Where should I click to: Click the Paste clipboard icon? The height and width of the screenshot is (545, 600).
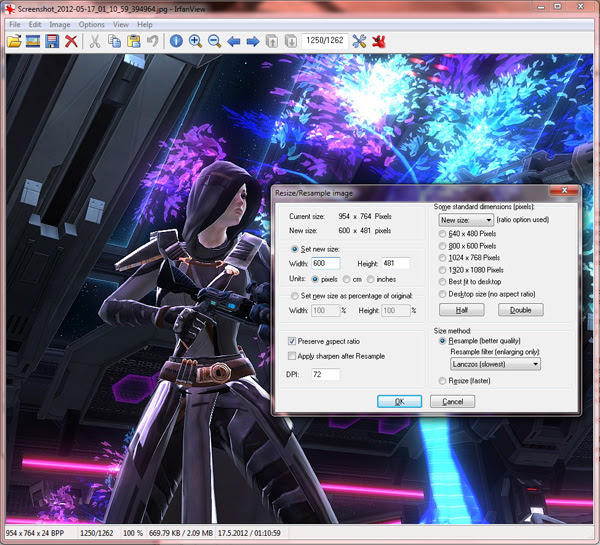pyautogui.click(x=134, y=41)
